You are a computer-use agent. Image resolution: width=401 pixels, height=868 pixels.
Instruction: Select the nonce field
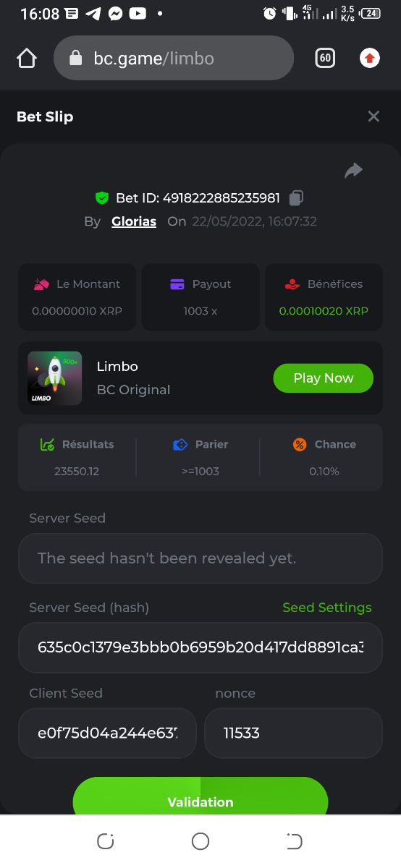[x=293, y=733]
